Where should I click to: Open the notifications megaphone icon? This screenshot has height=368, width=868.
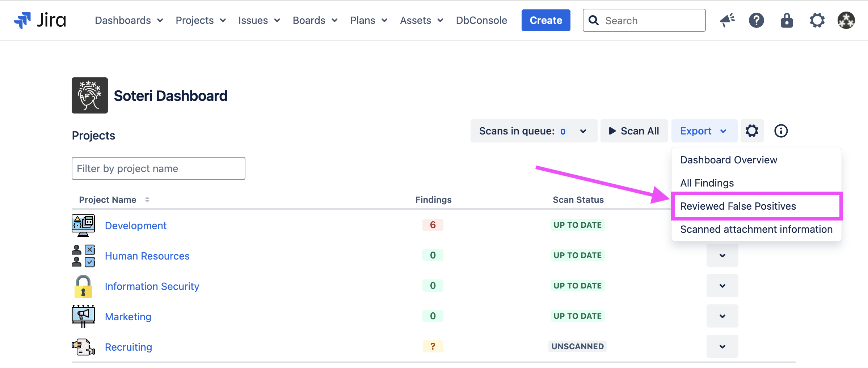727,20
